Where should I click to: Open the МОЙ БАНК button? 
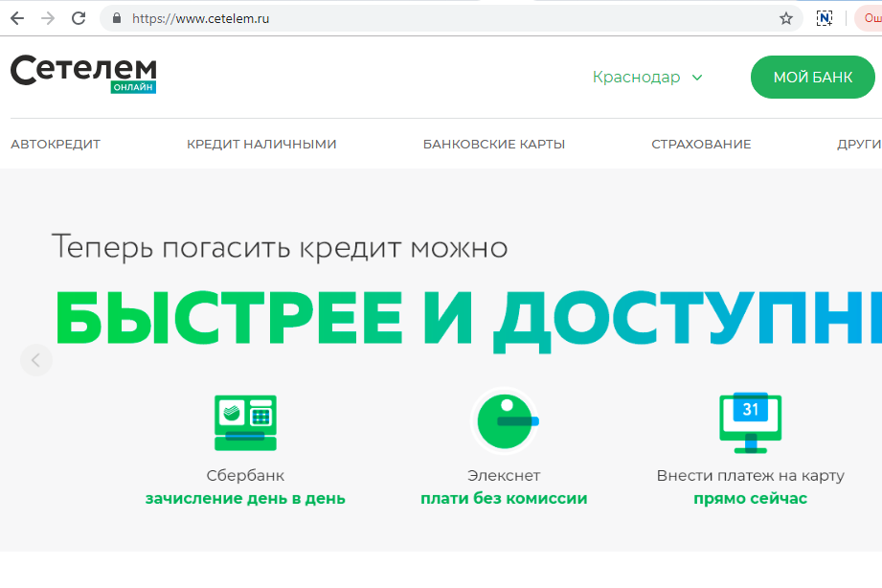pos(813,77)
